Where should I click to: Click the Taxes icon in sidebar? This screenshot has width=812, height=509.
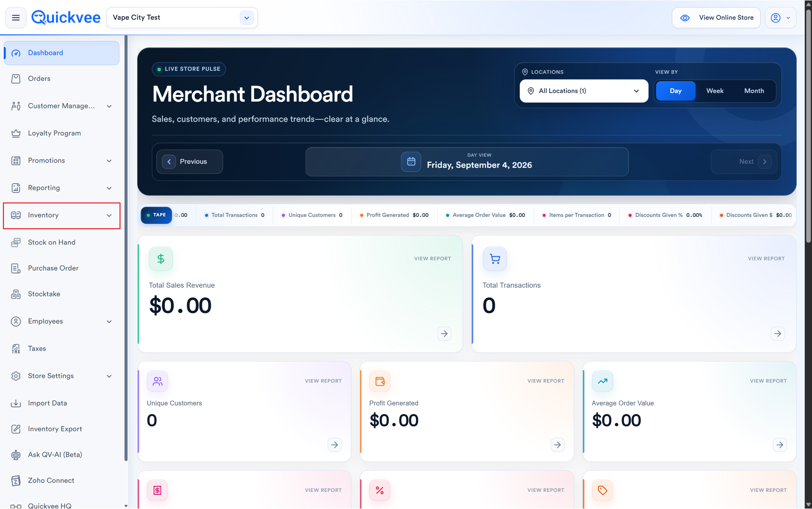click(x=16, y=349)
